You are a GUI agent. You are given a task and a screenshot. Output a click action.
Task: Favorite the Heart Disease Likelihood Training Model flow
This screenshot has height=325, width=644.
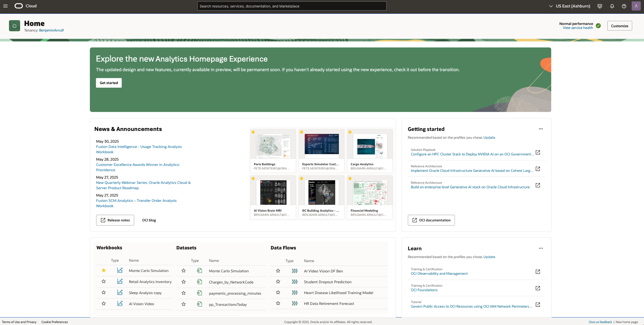click(x=278, y=293)
